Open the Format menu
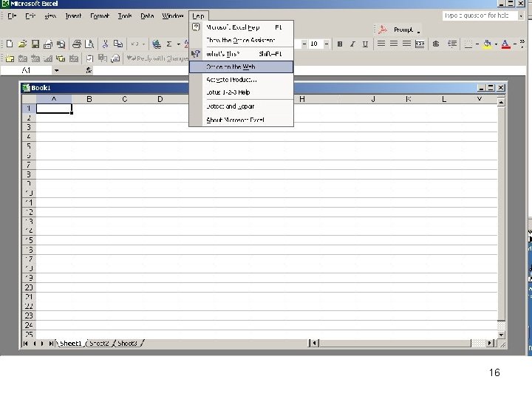This screenshot has height=399, width=532. 100,16
